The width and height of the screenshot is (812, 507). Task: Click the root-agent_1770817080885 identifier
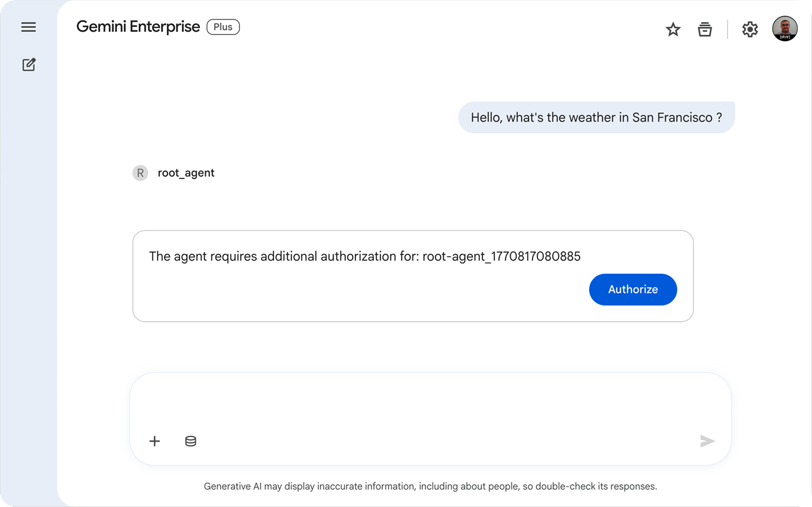point(501,256)
